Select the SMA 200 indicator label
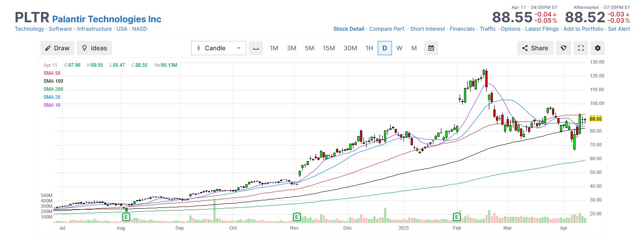 click(x=53, y=89)
